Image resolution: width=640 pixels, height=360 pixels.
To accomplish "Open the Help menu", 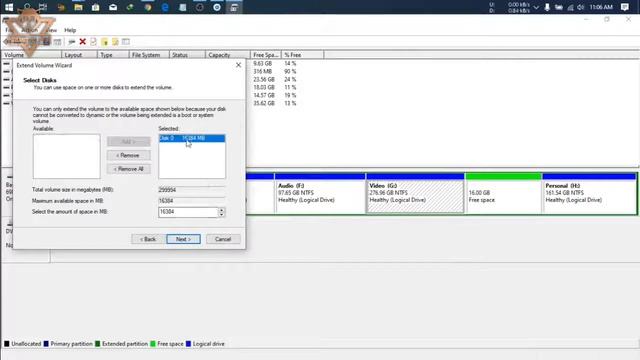I will (70, 30).
